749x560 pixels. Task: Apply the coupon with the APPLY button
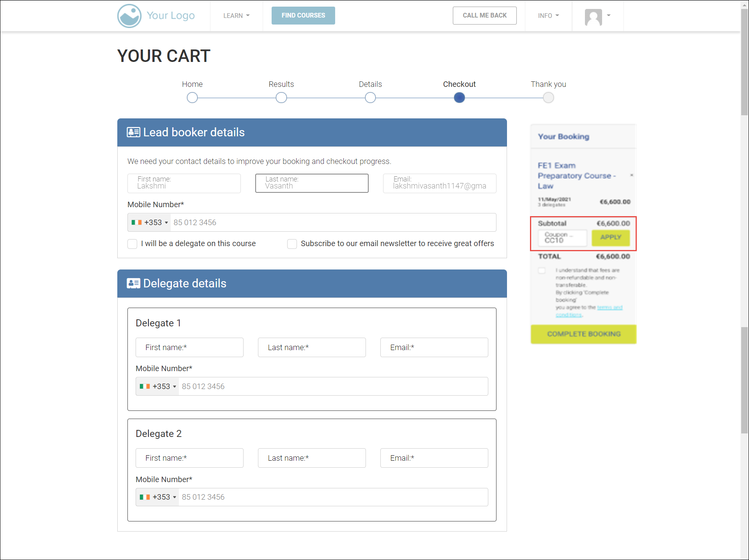click(x=610, y=238)
